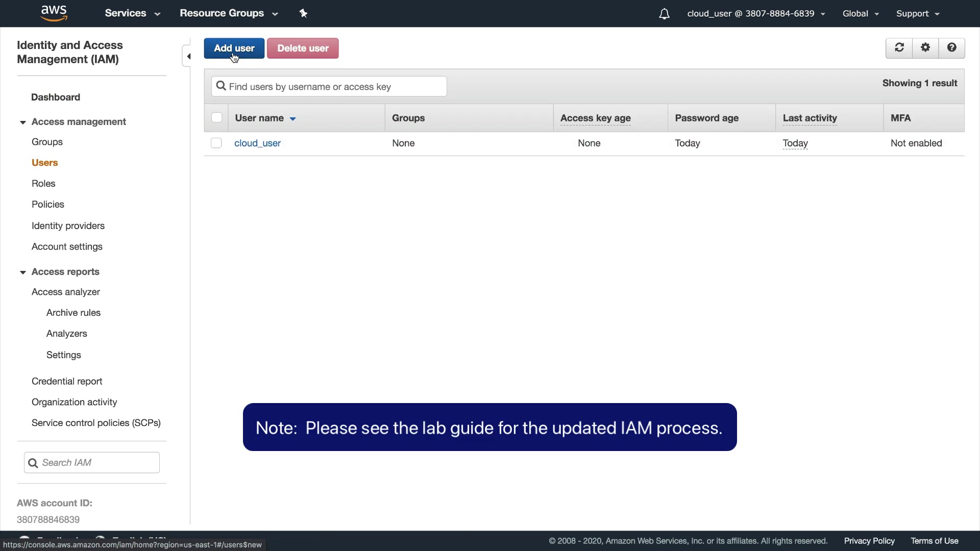This screenshot has height=551, width=980.
Task: Sort by User name column arrow
Action: tap(293, 119)
